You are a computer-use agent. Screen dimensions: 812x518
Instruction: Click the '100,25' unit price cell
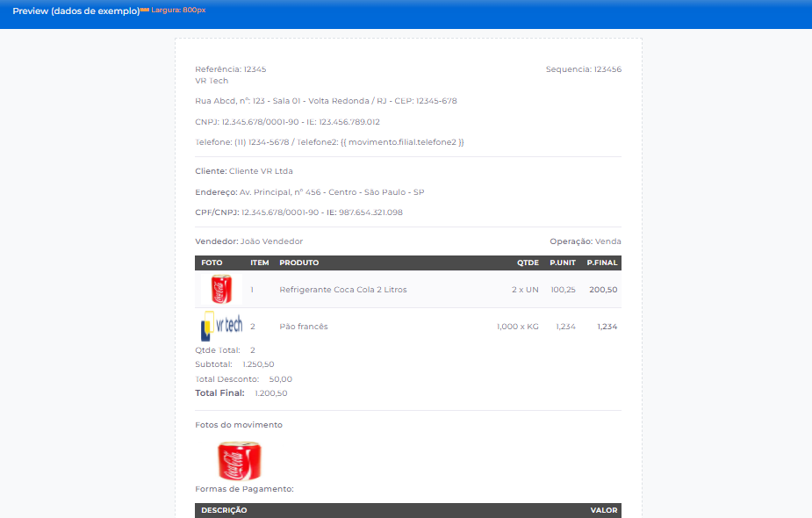[x=563, y=290]
